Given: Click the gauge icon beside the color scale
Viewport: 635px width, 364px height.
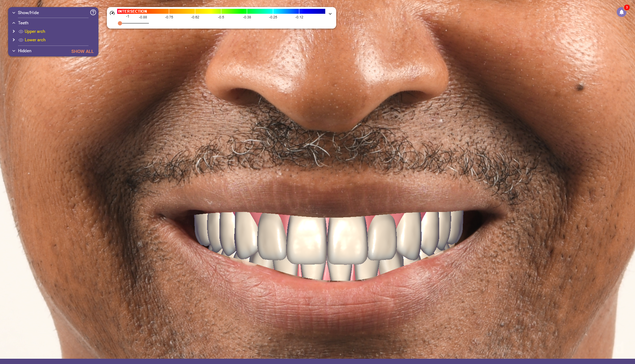Looking at the screenshot, I should coord(112,13).
